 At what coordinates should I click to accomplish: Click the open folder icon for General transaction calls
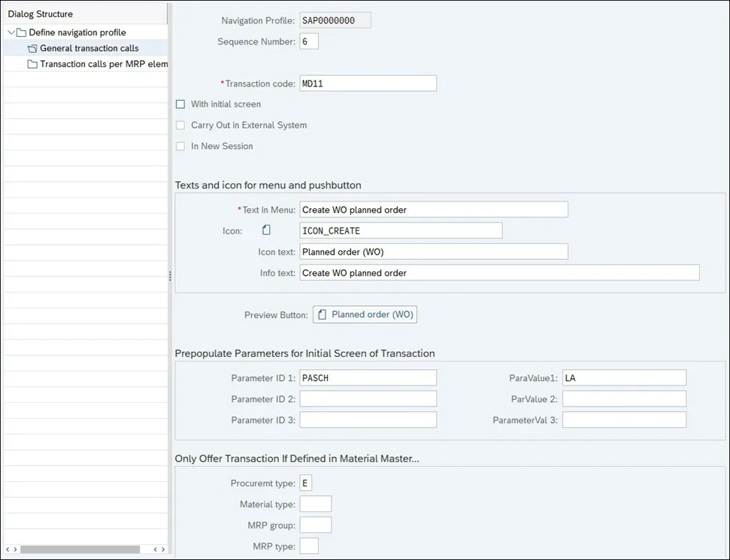coord(32,49)
